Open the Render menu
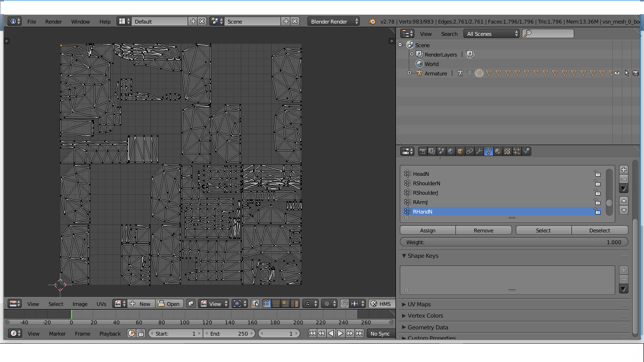This screenshot has width=644, height=362. tap(54, 22)
